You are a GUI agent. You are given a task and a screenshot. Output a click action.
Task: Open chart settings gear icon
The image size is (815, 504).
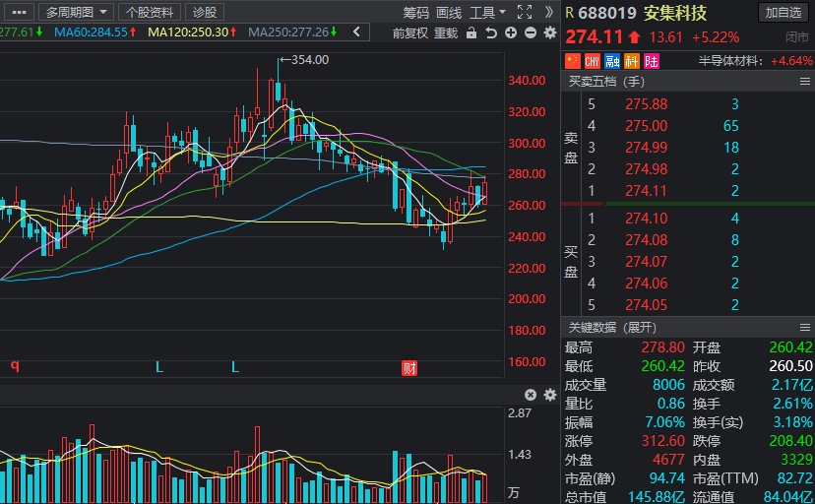coord(550,33)
